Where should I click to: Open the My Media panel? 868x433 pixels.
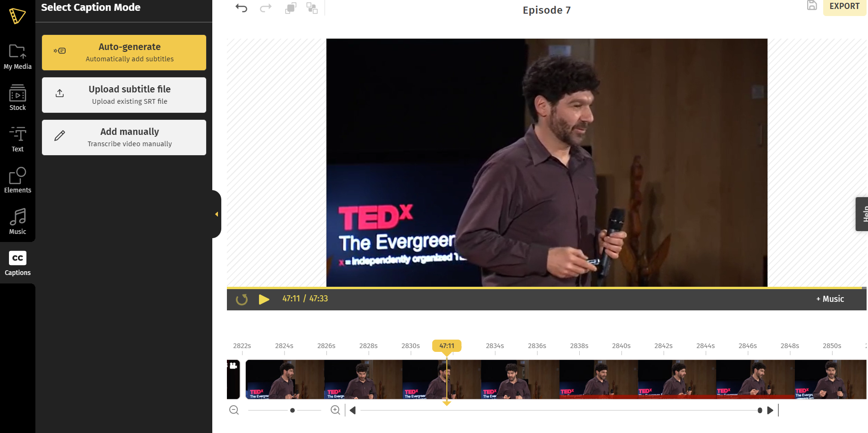coord(17,57)
